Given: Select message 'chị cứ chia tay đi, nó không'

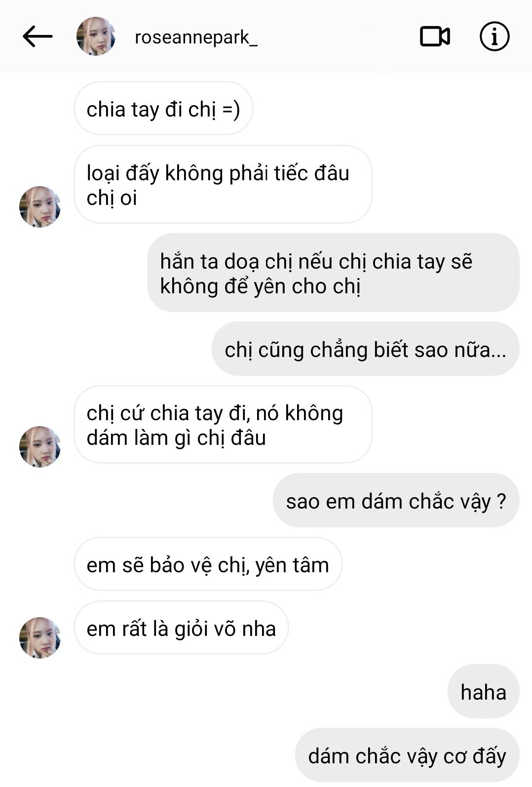Looking at the screenshot, I should (223, 425).
